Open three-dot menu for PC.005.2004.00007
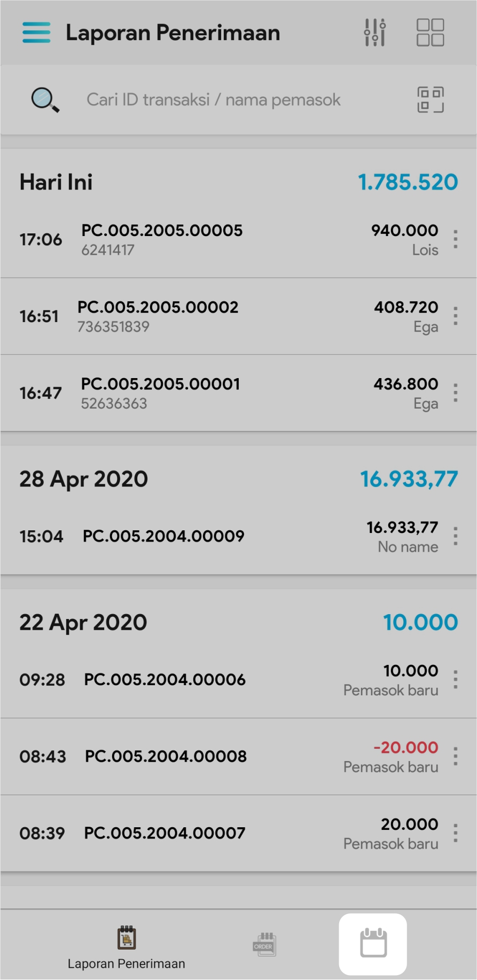477x980 pixels. [x=455, y=833]
